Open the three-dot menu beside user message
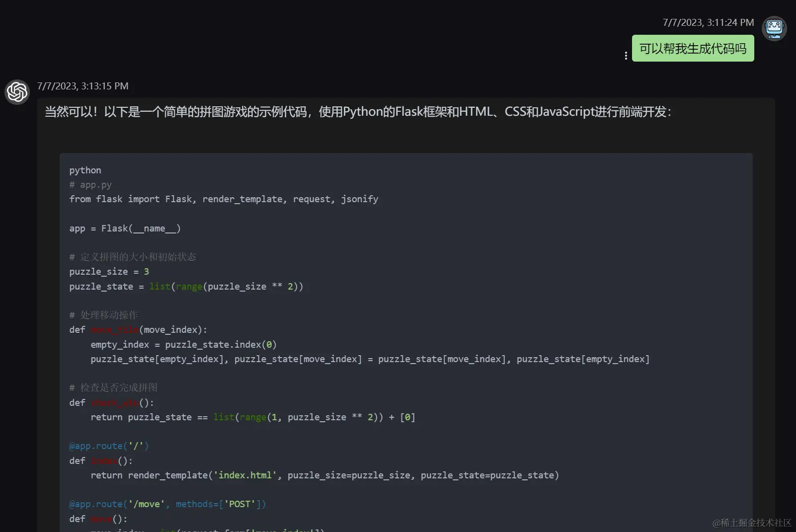Viewport: 796px width, 532px height. [x=626, y=56]
